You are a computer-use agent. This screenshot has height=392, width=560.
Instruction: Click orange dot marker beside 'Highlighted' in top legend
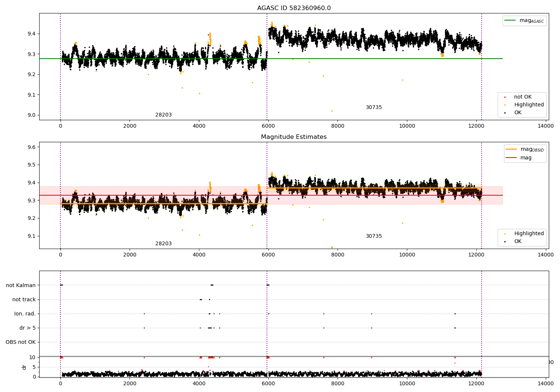[x=505, y=105]
